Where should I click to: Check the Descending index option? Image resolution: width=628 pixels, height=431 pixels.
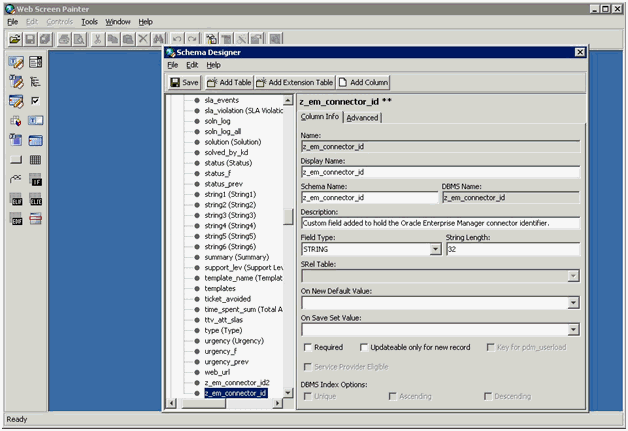coord(488,396)
